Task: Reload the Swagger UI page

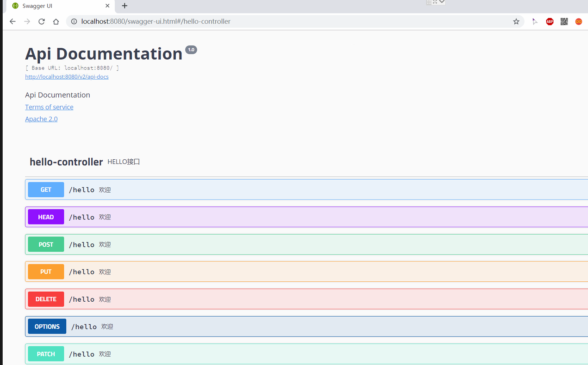Action: [41, 21]
